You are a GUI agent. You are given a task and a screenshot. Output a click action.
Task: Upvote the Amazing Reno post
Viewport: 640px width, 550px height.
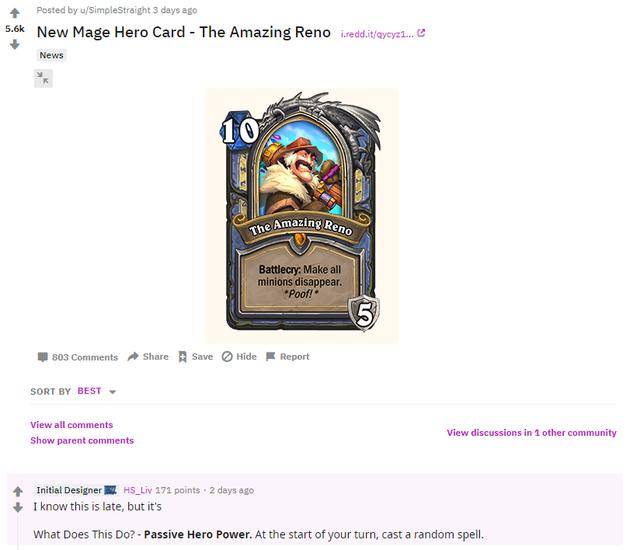pyautogui.click(x=15, y=13)
